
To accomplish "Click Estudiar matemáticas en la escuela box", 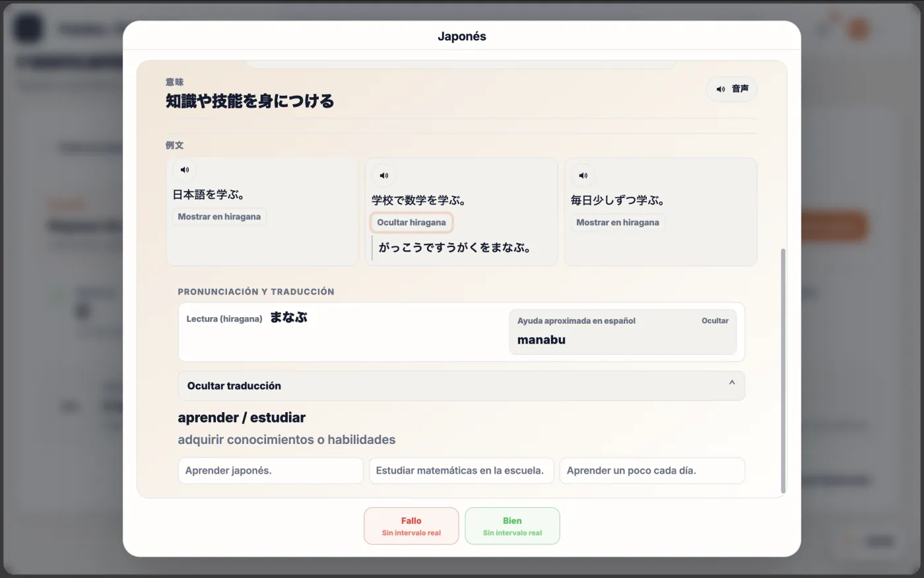I will tap(461, 471).
